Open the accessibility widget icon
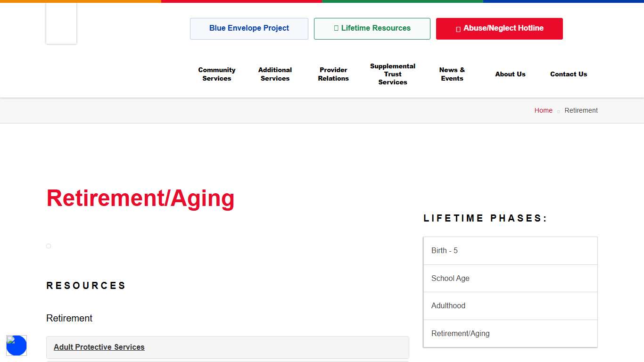This screenshot has width=644, height=362. click(x=17, y=346)
